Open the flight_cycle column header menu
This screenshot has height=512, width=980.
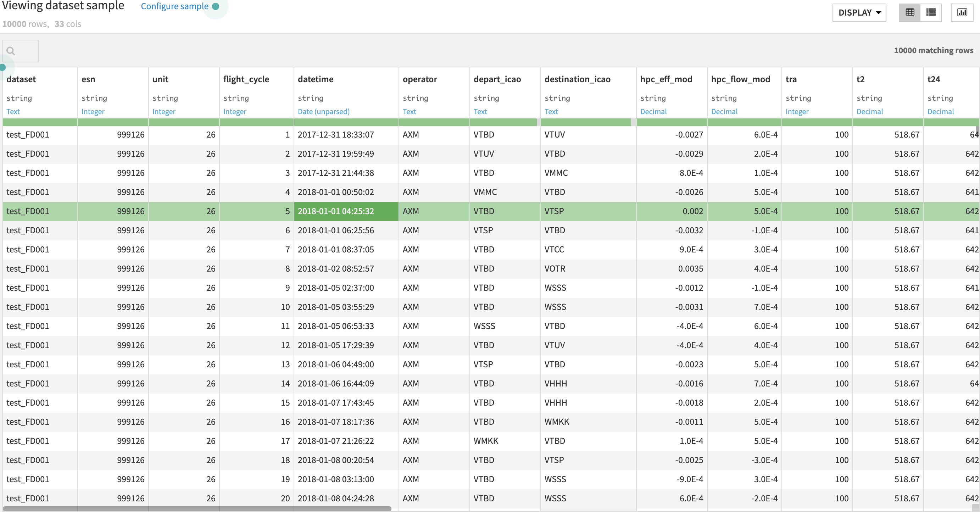click(x=246, y=79)
